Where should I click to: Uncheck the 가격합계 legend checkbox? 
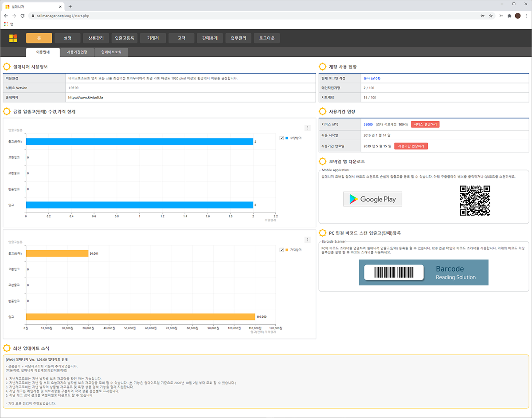tap(282, 250)
